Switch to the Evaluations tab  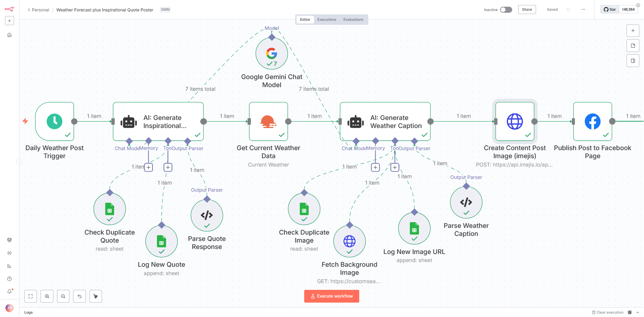(x=353, y=19)
